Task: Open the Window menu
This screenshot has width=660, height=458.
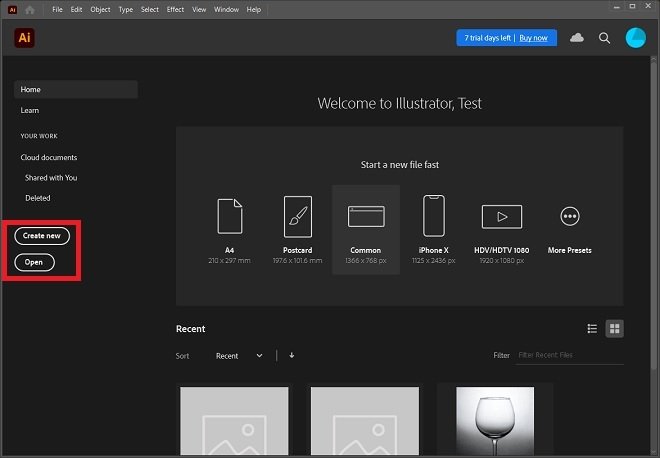Action: click(226, 9)
